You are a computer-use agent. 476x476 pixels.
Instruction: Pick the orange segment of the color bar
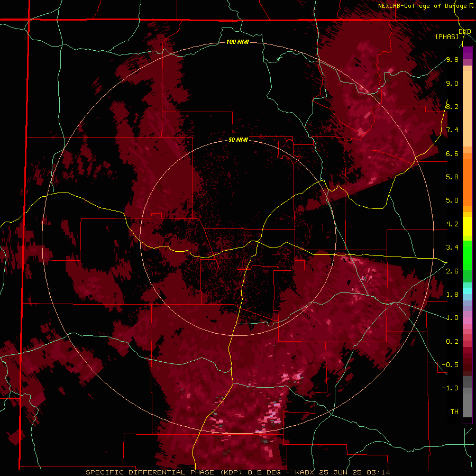(x=467, y=182)
